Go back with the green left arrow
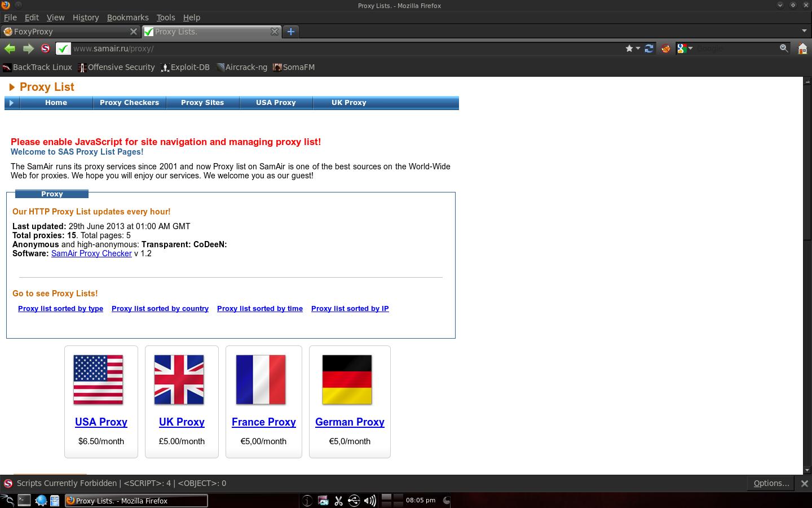This screenshot has height=508, width=812. tap(10, 49)
